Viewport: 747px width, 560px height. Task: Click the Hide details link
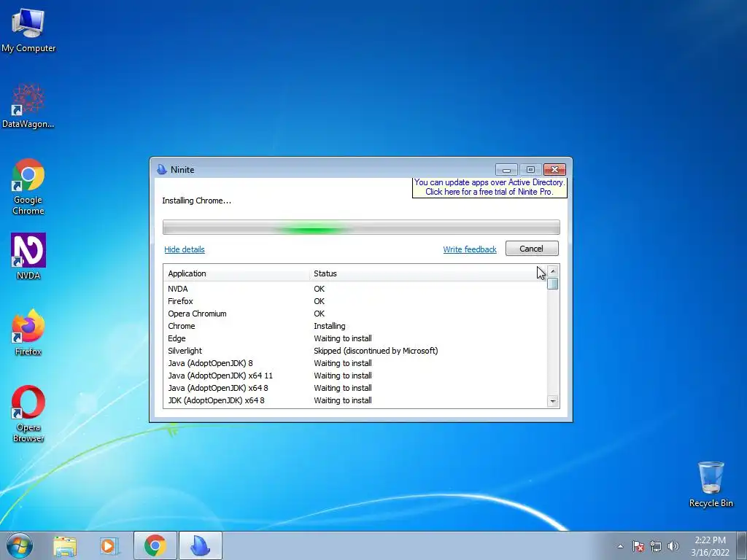coord(185,249)
